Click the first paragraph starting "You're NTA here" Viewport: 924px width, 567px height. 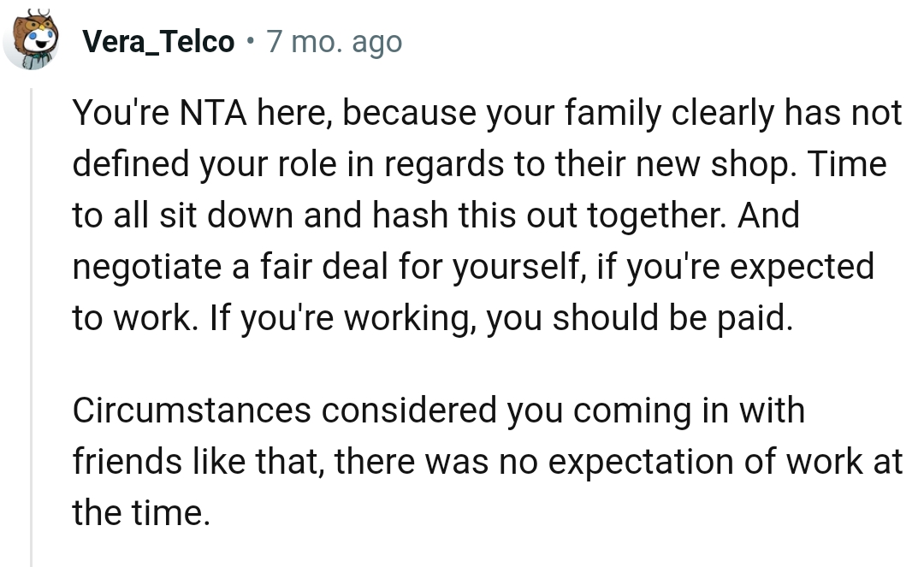click(479, 214)
